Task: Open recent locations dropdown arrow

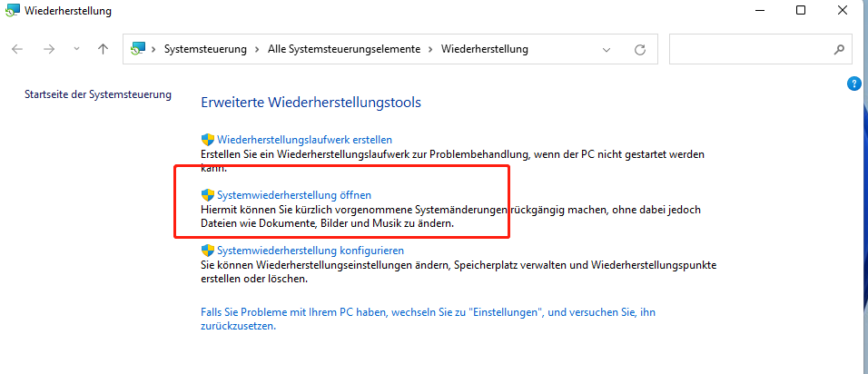Action: pos(76,49)
